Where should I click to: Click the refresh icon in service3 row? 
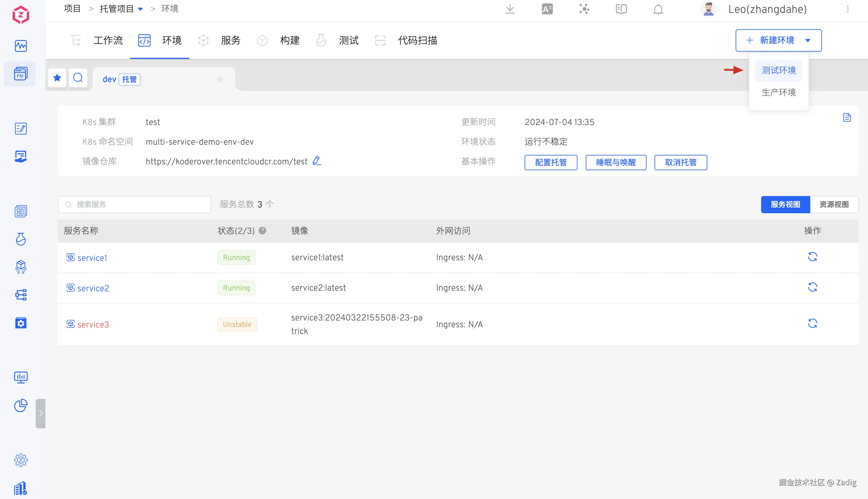coord(812,324)
